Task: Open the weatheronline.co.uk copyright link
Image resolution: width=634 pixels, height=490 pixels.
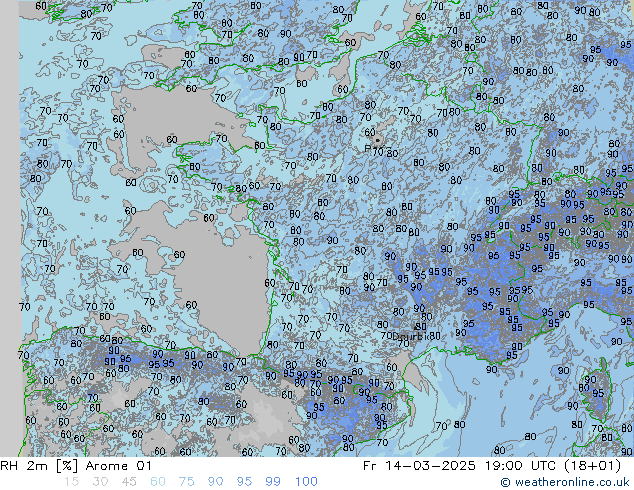Action: click(x=565, y=482)
